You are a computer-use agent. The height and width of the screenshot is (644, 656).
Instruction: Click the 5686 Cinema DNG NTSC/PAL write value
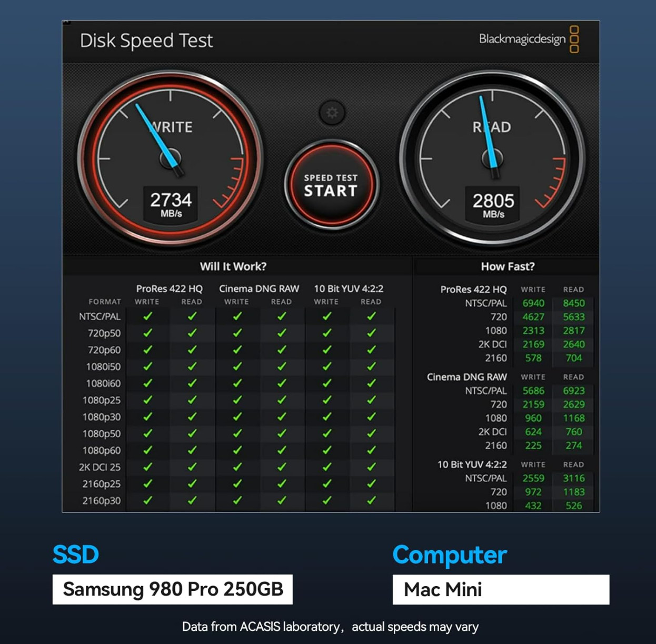tap(533, 391)
